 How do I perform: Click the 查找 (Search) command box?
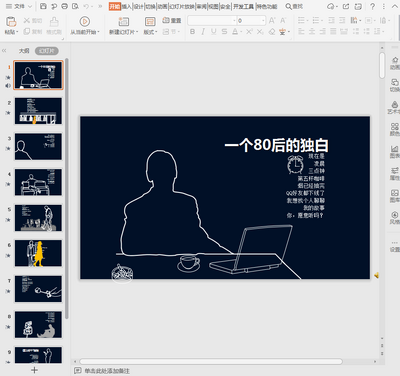[x=294, y=6]
